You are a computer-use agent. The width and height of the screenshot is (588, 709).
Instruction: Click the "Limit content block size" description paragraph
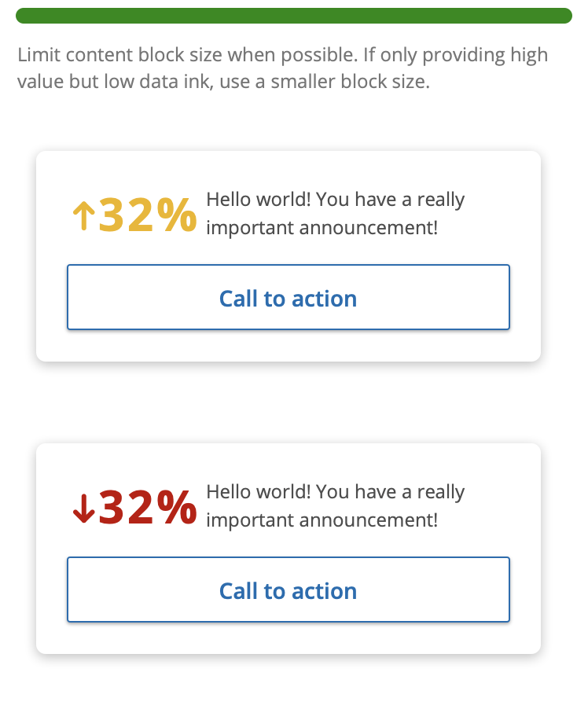coord(283,68)
